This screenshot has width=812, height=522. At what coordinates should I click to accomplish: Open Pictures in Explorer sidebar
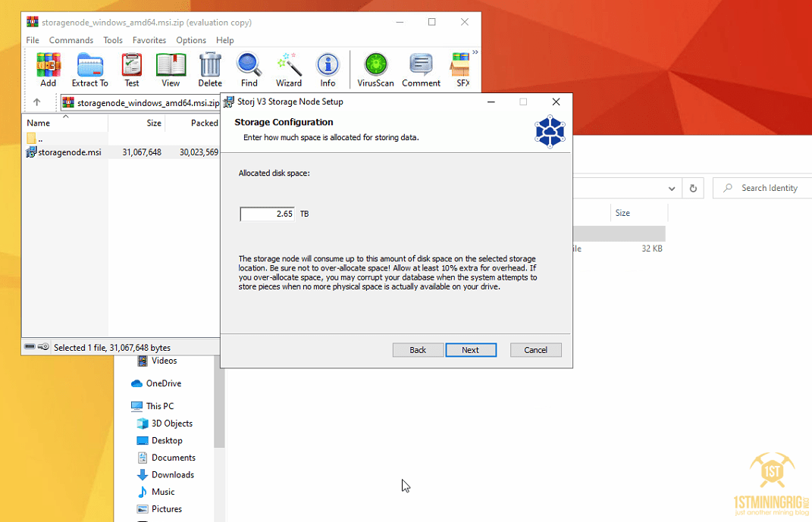pyautogui.click(x=159, y=508)
